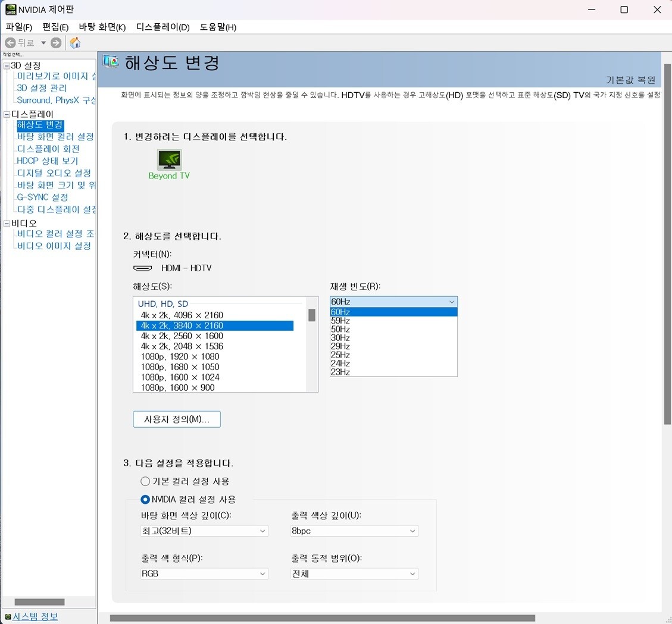The image size is (672, 624).
Task: Click the 기본값 복원 link
Action: [630, 80]
